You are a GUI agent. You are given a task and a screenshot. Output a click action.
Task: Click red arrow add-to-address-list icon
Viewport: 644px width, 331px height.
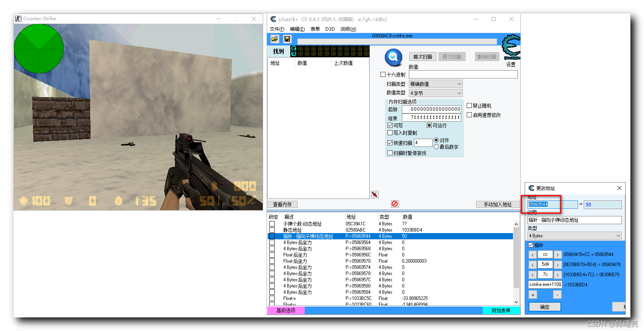(x=375, y=195)
